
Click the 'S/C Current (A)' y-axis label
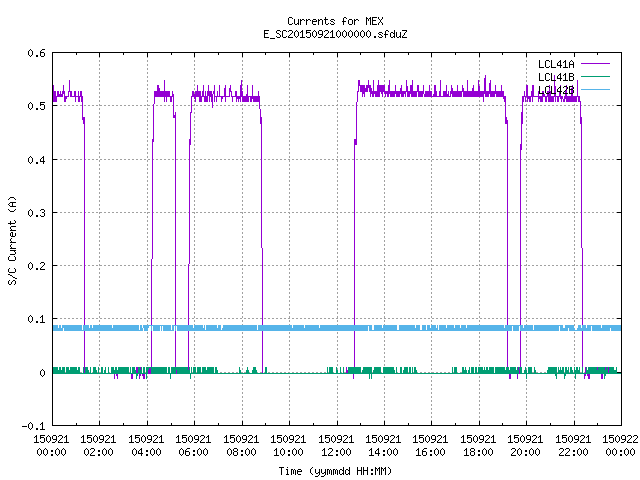pyautogui.click(x=13, y=240)
